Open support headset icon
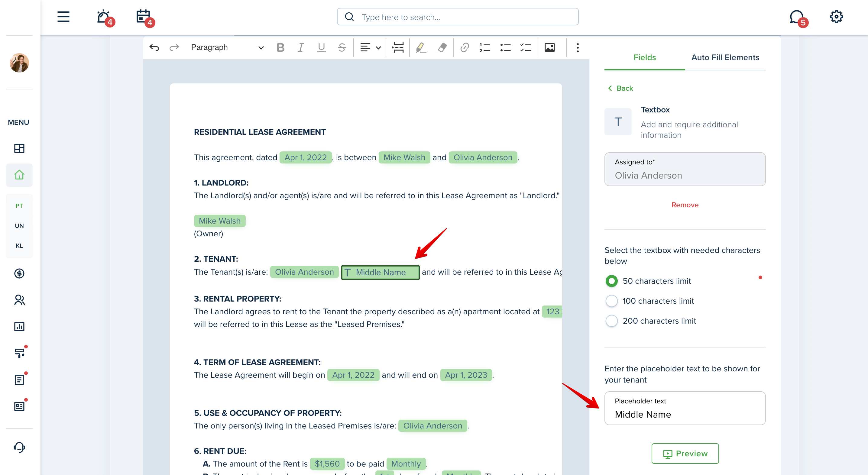 pos(19,447)
